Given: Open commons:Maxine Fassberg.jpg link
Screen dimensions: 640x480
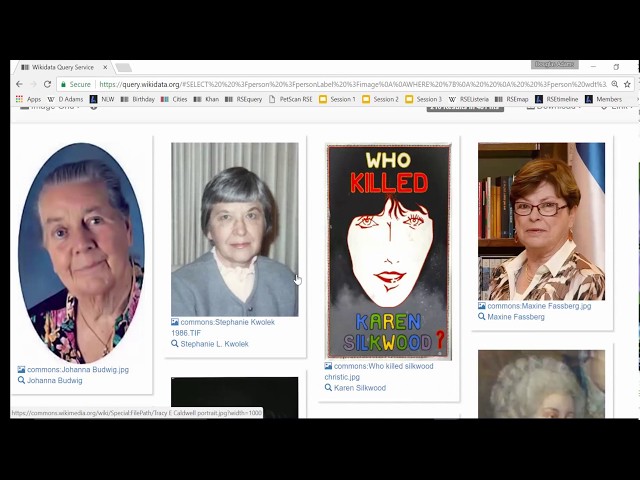Looking at the screenshot, I should 539,306.
